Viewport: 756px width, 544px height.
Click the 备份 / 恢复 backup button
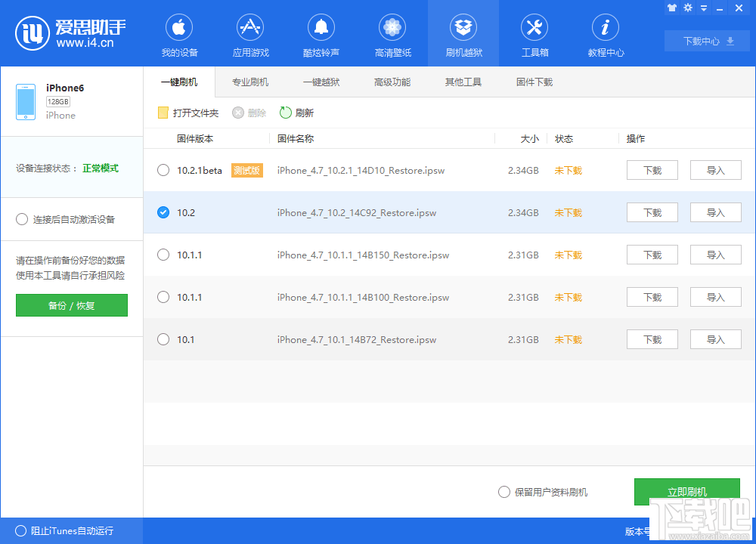(72, 305)
